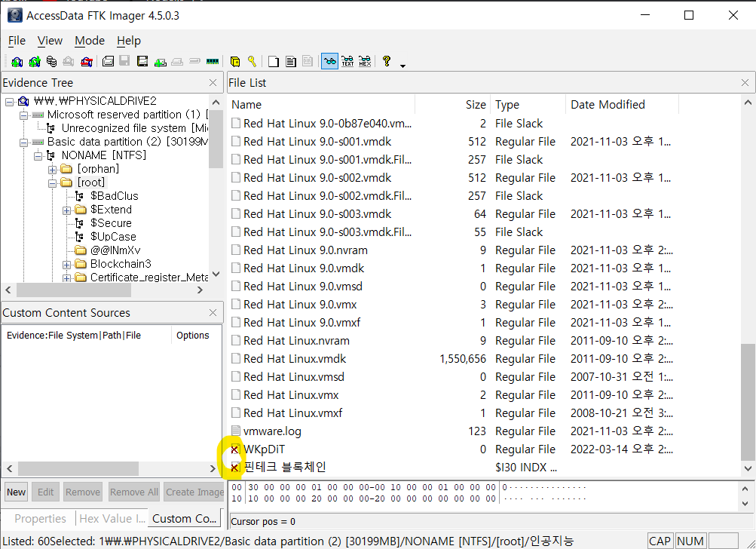756x549 pixels.
Task: Collapse the NONAME [NTFS] node
Action: point(38,156)
